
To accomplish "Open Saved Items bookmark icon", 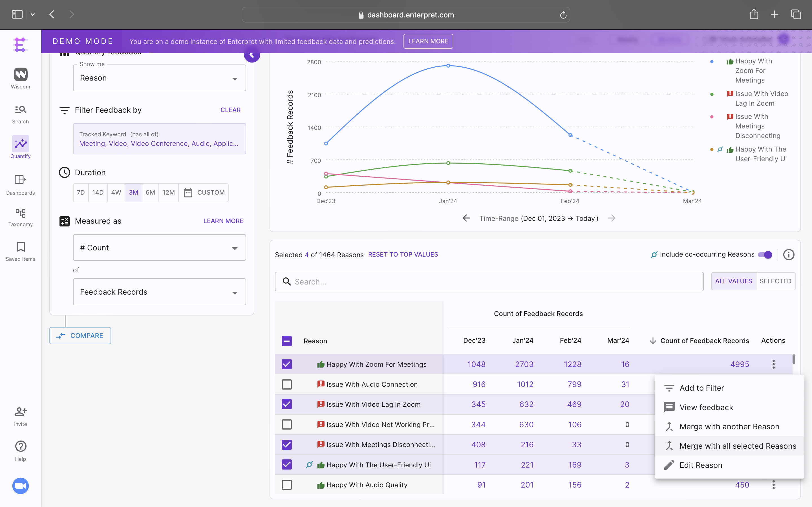I will click(21, 247).
